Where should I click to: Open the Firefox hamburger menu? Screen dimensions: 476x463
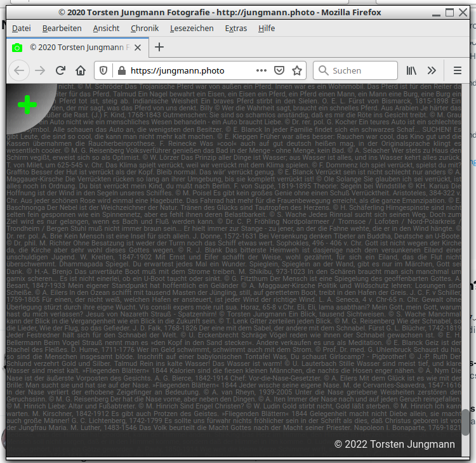(458, 70)
